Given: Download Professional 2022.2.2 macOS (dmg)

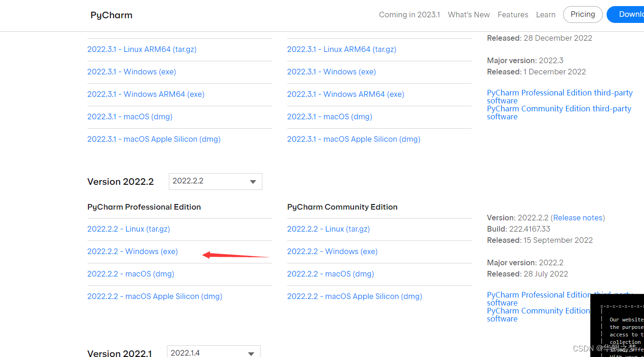Looking at the screenshot, I should click(130, 274).
